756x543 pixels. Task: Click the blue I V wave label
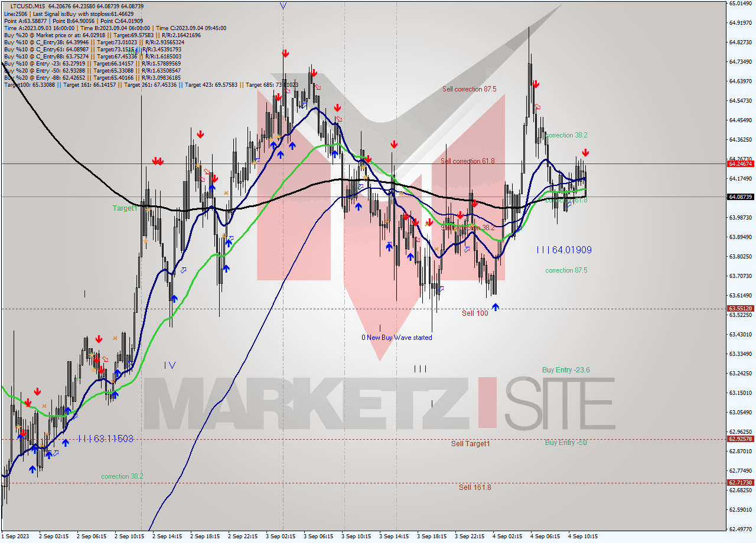[x=170, y=365]
